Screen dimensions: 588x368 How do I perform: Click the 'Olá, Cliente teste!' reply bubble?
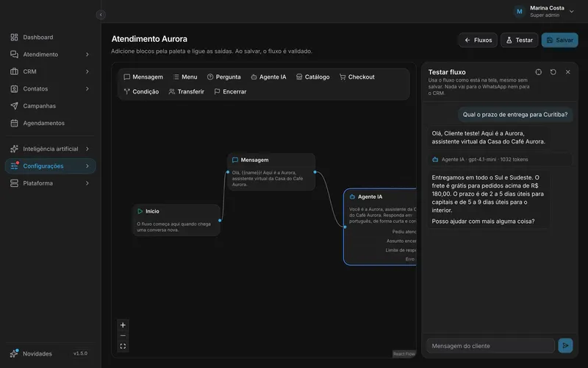point(489,138)
